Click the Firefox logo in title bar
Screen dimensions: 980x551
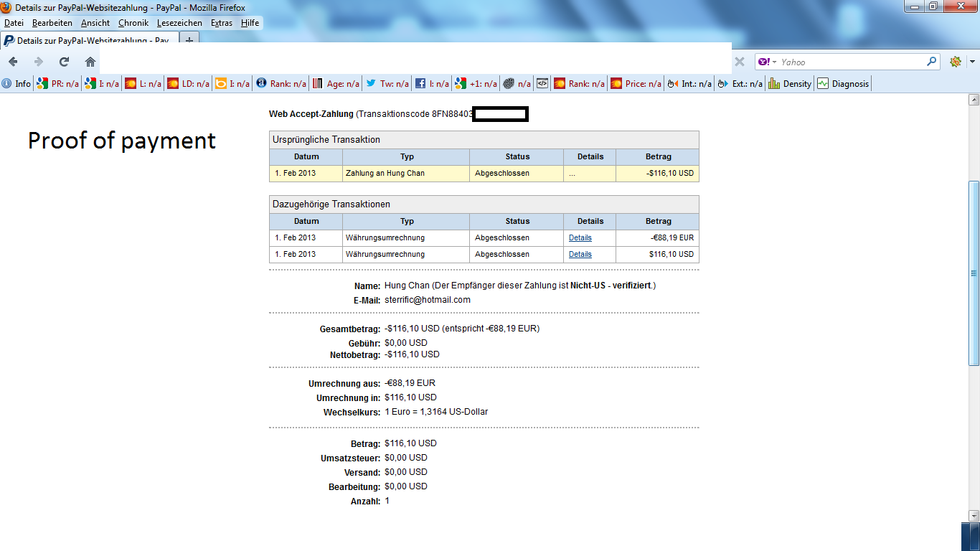click(x=6, y=7)
